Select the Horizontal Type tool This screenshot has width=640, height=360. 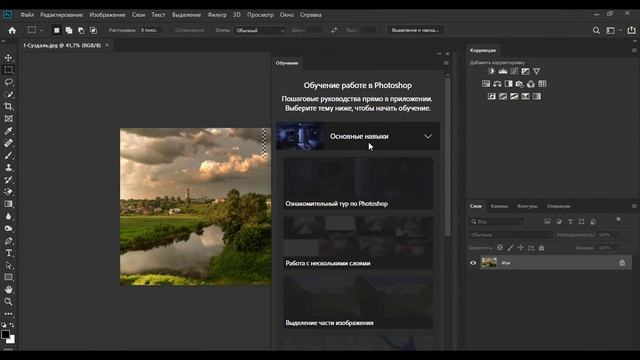8,253
